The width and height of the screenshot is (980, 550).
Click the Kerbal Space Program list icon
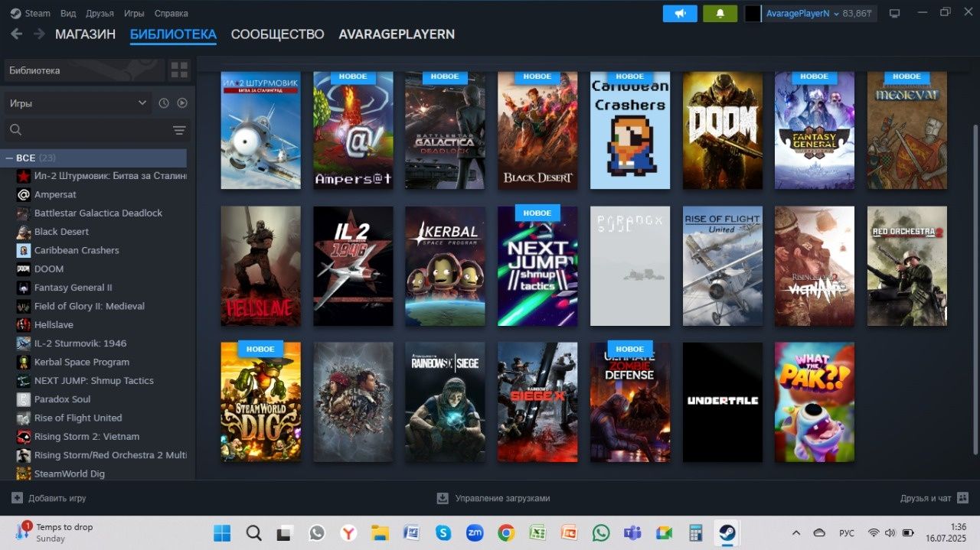[23, 362]
